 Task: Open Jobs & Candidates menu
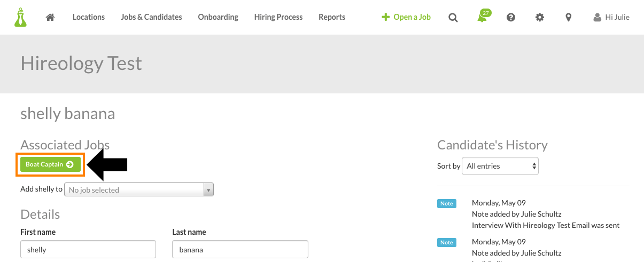[x=152, y=17]
